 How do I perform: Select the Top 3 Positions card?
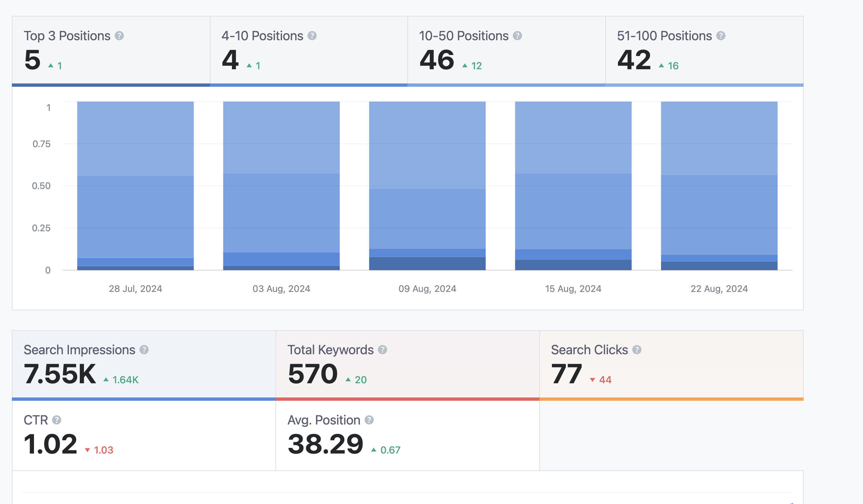coord(111,51)
